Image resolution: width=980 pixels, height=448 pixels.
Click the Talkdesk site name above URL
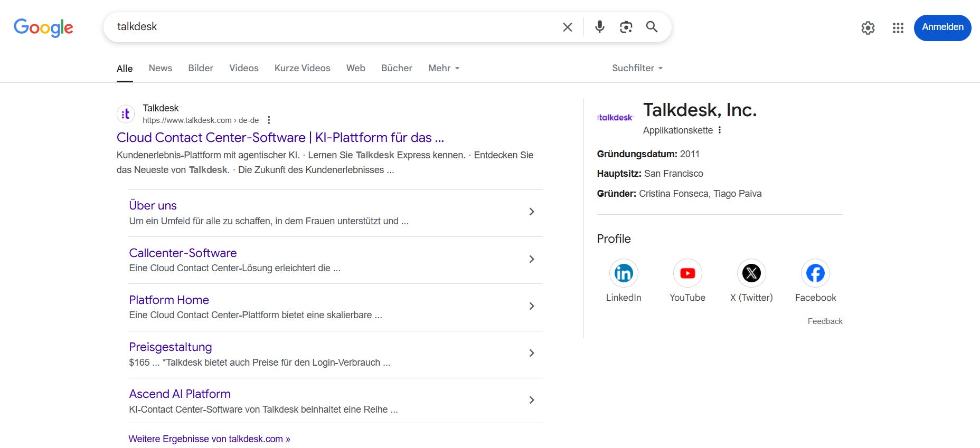pyautogui.click(x=161, y=108)
